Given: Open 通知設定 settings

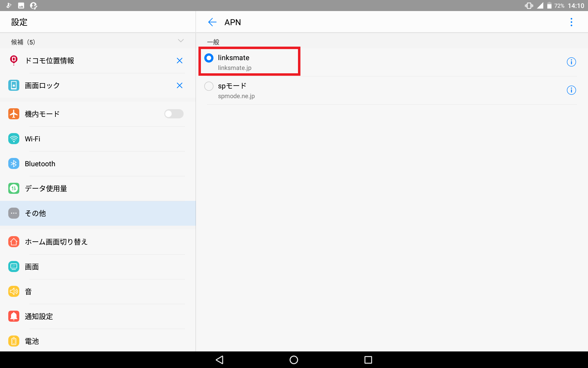Looking at the screenshot, I should tap(98, 316).
